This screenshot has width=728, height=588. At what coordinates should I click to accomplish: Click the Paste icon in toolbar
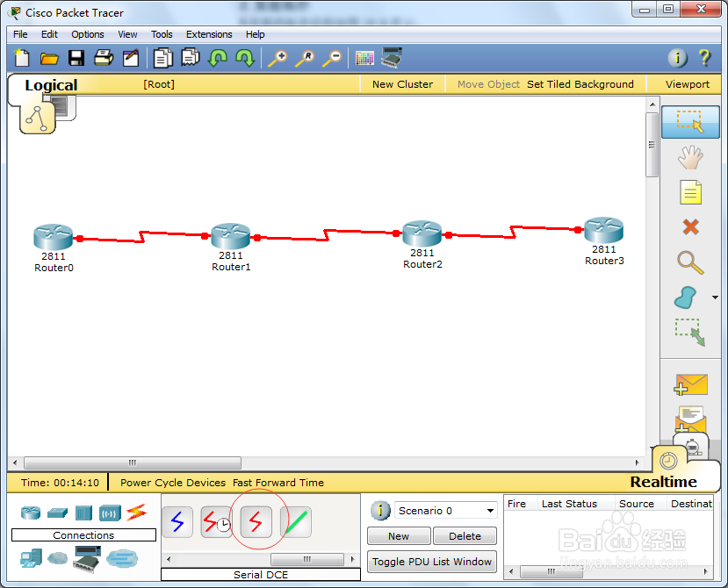pyautogui.click(x=191, y=58)
